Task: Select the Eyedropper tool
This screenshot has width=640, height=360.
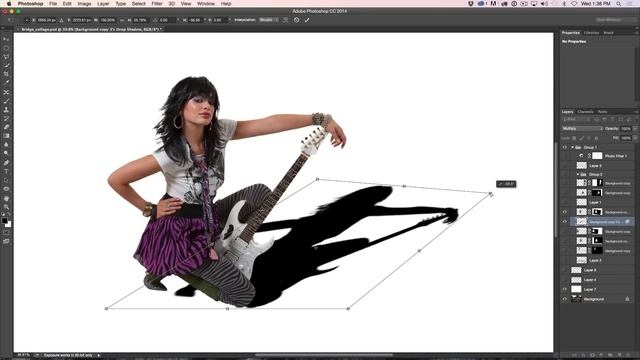Action: coord(6,83)
